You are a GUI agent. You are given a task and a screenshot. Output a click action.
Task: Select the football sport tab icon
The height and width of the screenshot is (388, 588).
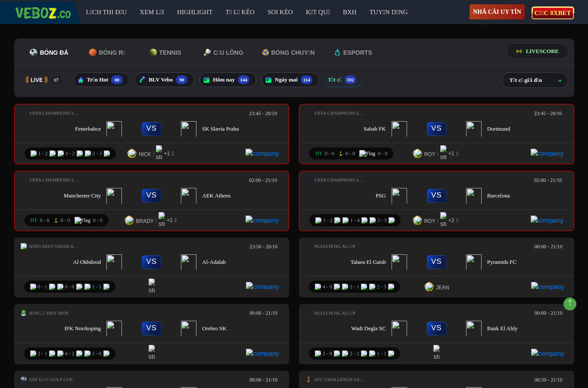[33, 52]
